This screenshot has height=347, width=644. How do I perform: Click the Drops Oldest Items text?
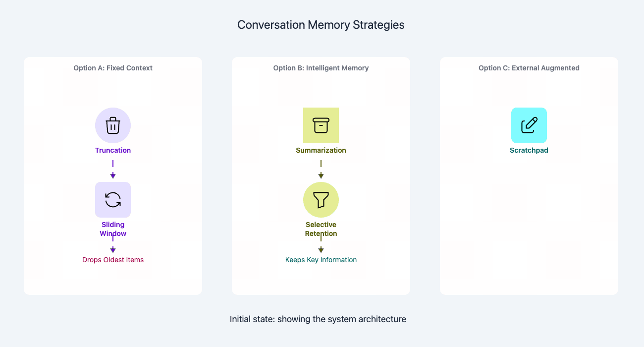[x=113, y=260]
